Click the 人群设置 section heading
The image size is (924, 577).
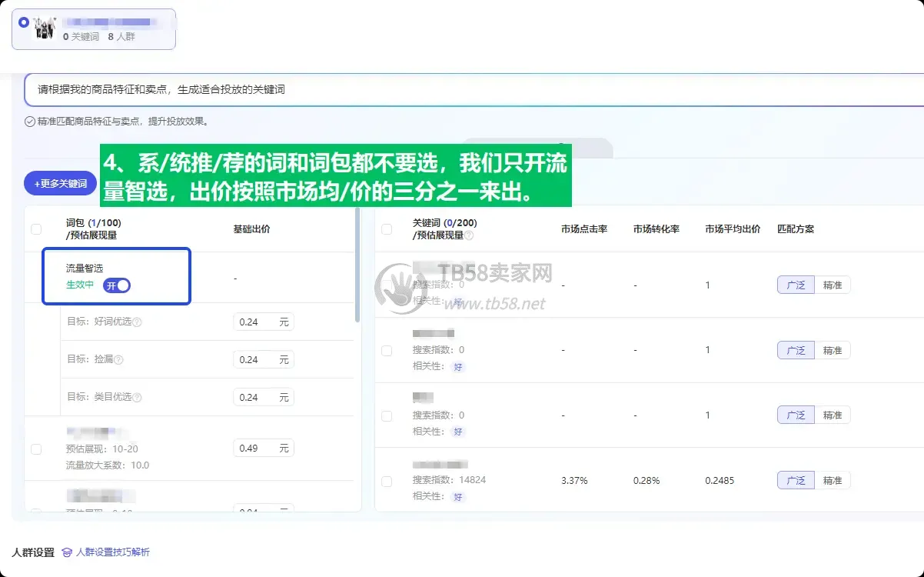[x=33, y=552]
